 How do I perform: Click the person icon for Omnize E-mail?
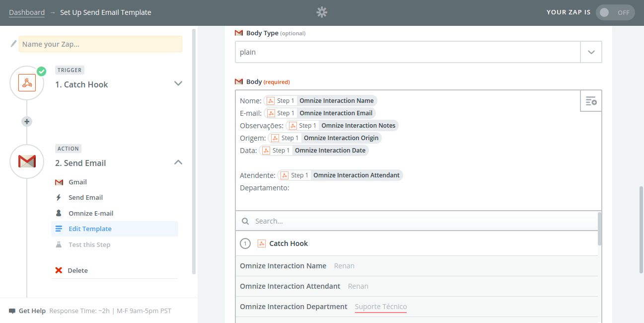click(x=59, y=213)
